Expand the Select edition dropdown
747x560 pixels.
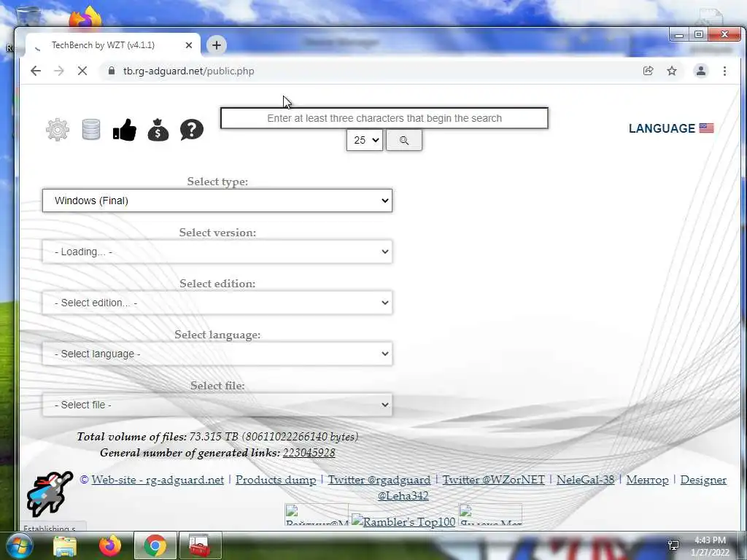217,303
